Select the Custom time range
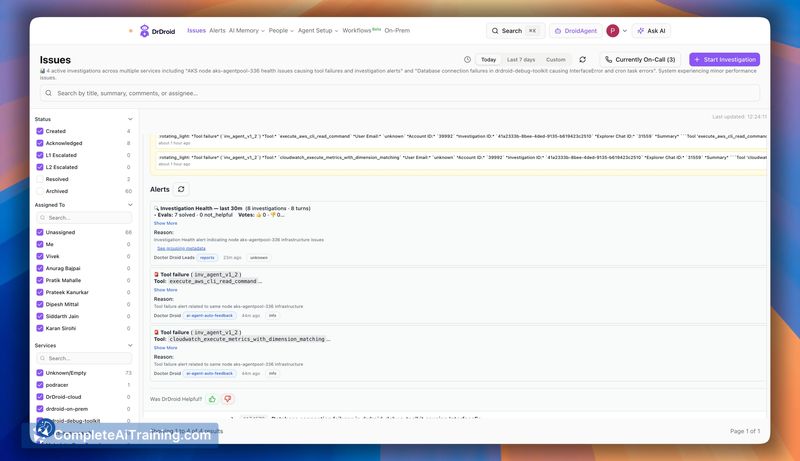The height and width of the screenshot is (461, 800). 556,60
